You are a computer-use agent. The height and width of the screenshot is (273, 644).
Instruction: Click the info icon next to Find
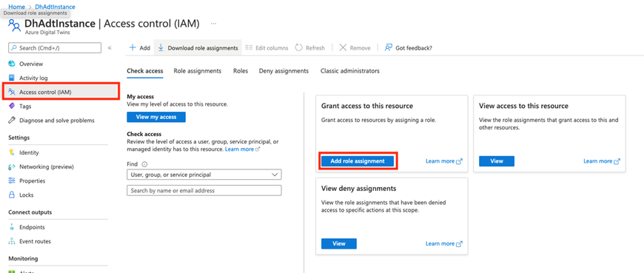pyautogui.click(x=144, y=164)
